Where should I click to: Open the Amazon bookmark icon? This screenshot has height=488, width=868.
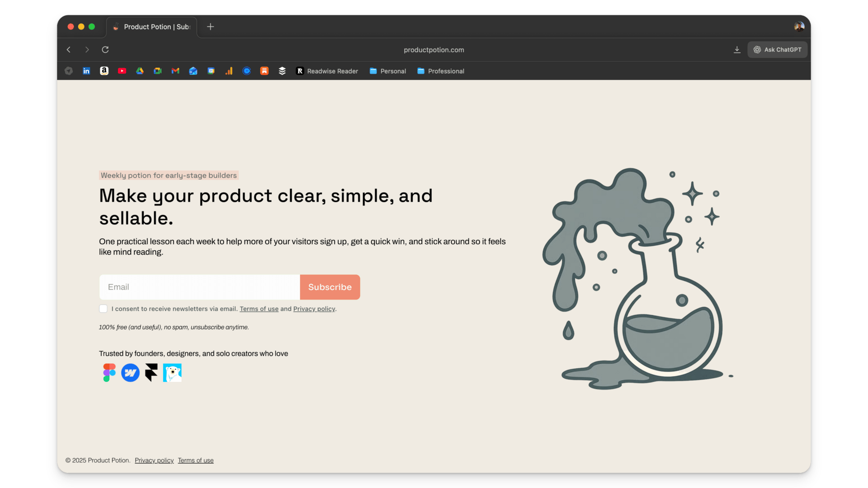tap(104, 71)
